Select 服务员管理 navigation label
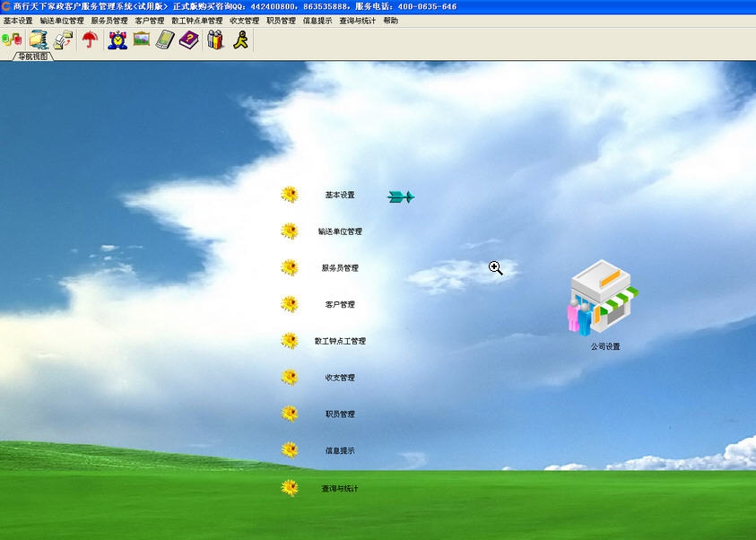 click(x=340, y=268)
